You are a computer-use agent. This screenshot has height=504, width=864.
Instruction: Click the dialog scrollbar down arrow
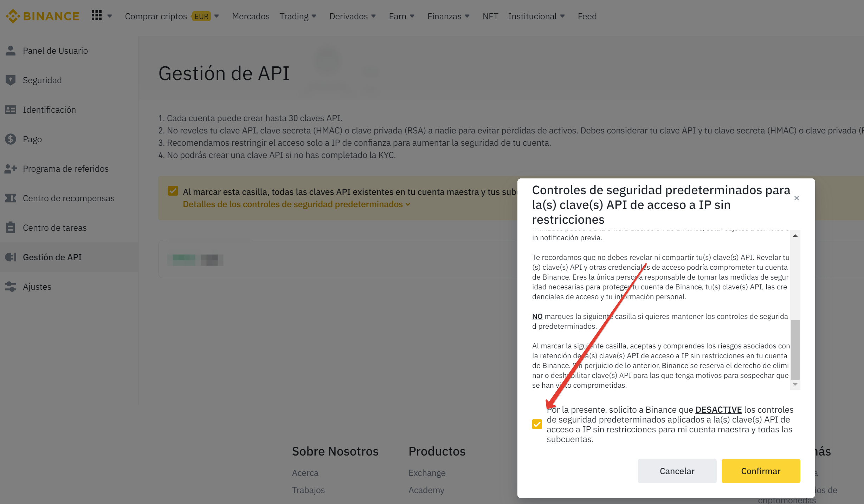click(795, 385)
